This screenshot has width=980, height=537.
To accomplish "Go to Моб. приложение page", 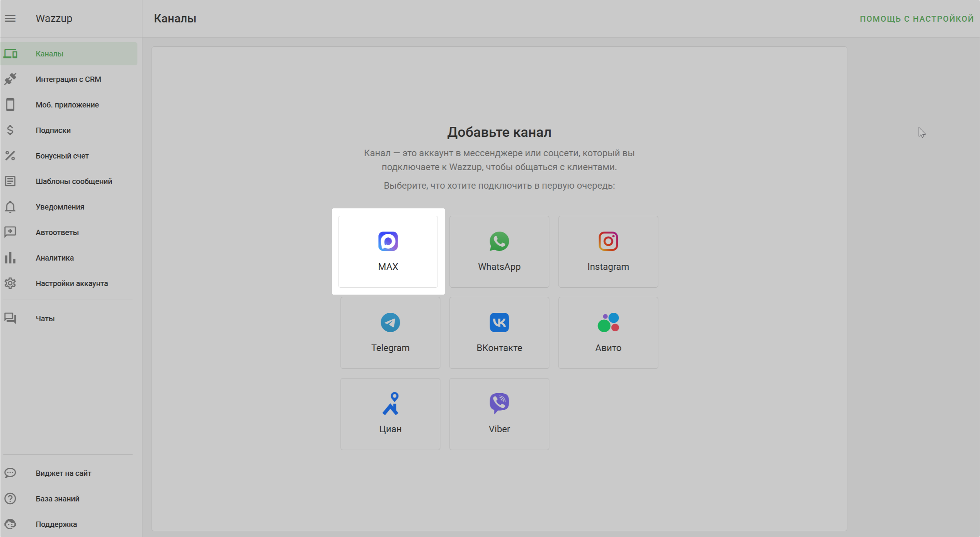I will pyautogui.click(x=69, y=105).
